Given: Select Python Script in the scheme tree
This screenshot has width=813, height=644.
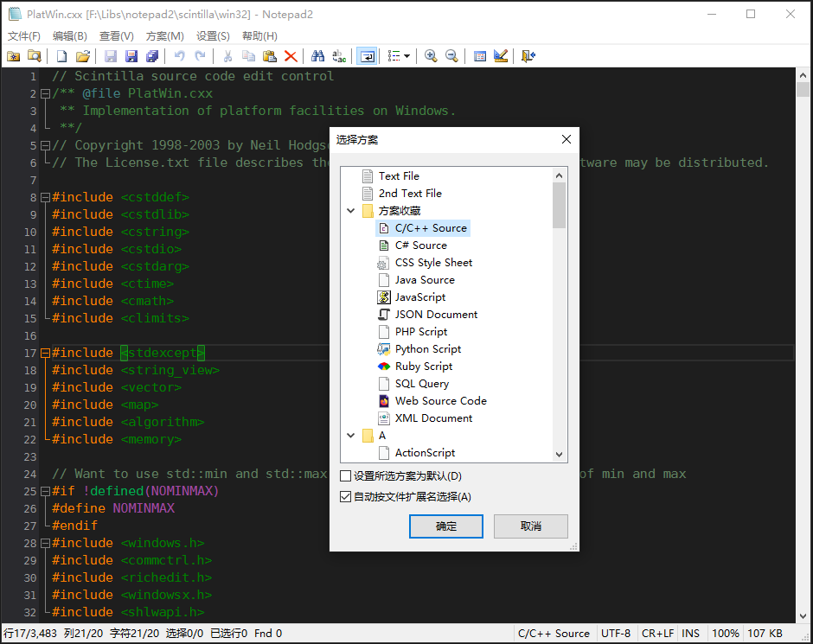Looking at the screenshot, I should pos(427,348).
